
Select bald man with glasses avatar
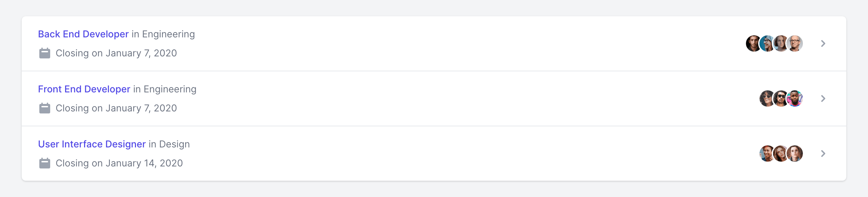795,43
